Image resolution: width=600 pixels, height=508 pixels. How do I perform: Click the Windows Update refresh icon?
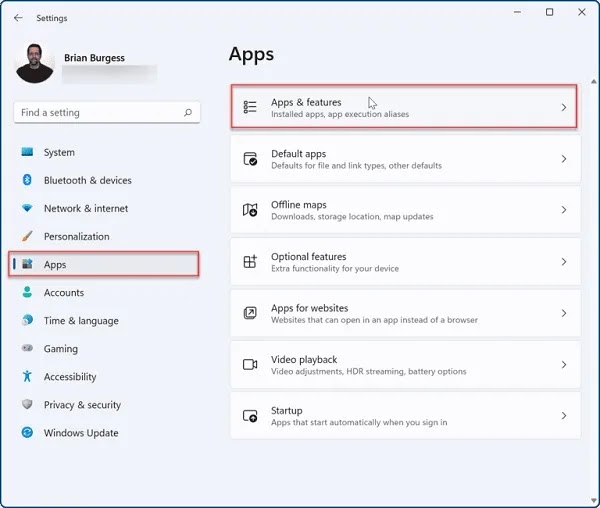point(27,432)
